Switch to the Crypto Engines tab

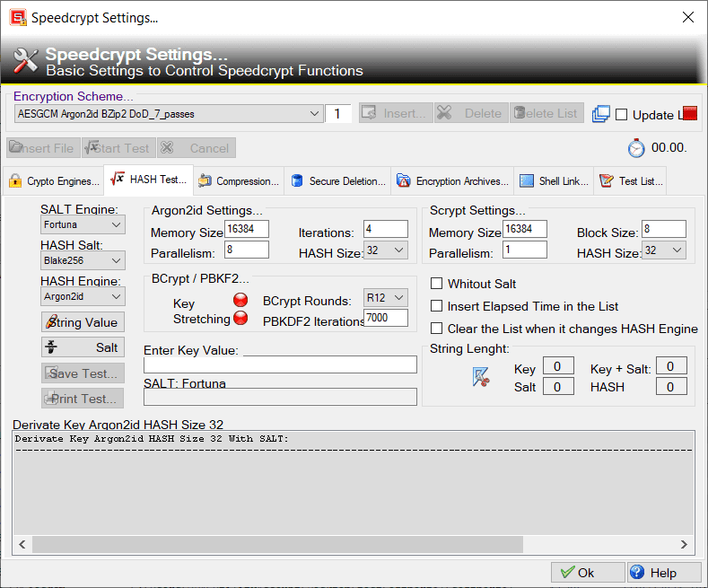pos(54,181)
